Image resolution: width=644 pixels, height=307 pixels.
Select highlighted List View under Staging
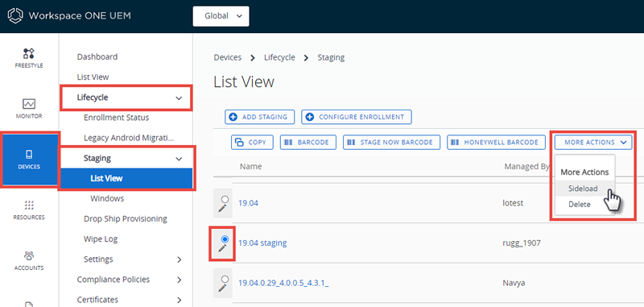(126, 178)
